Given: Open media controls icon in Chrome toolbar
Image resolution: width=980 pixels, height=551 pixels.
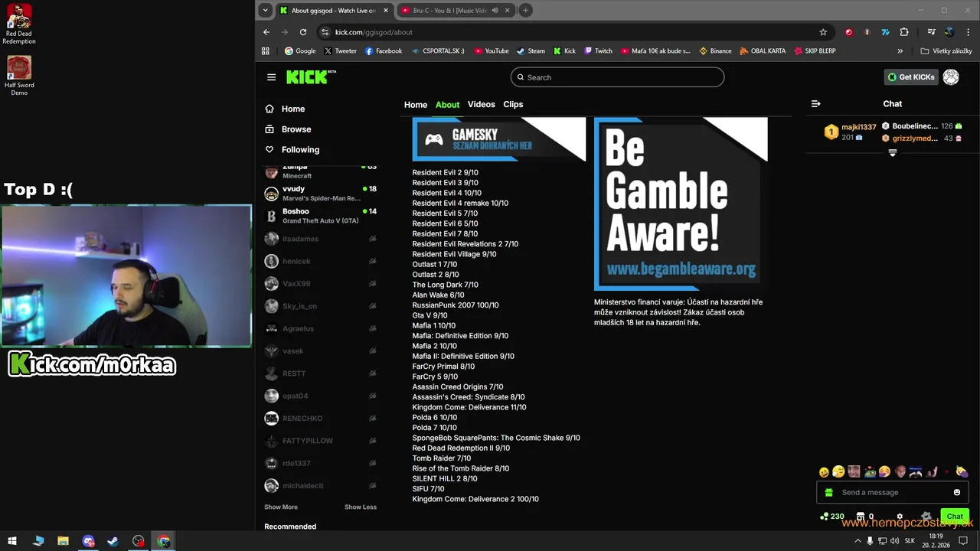Looking at the screenshot, I should [931, 32].
